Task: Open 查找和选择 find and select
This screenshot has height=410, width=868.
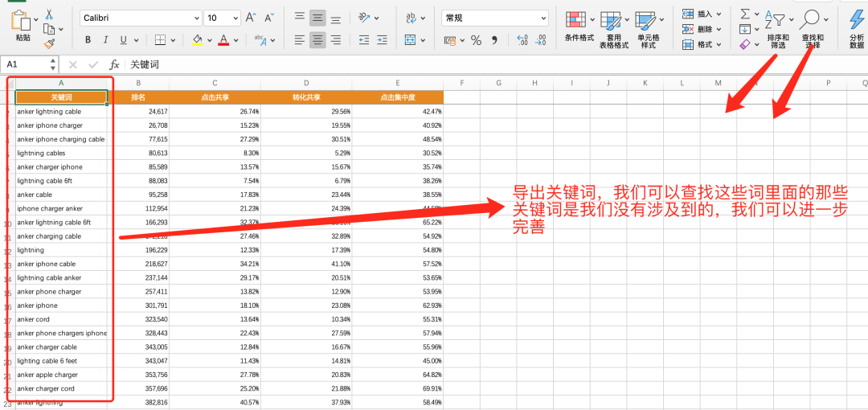Action: coord(812,29)
